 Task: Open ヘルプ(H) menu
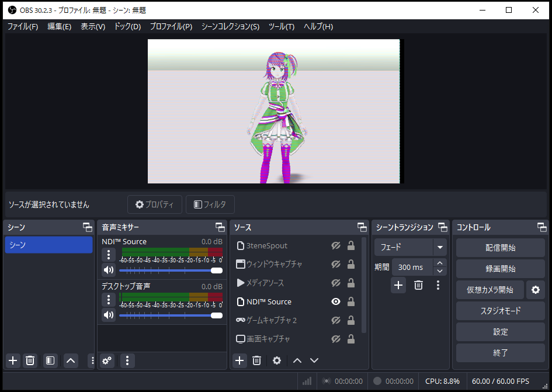point(318,26)
